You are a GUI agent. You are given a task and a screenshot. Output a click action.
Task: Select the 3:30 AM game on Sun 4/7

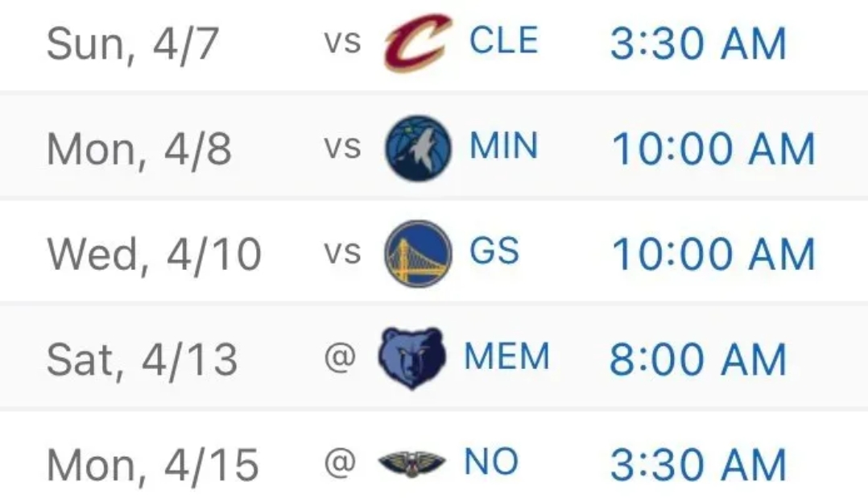pyautogui.click(x=698, y=44)
